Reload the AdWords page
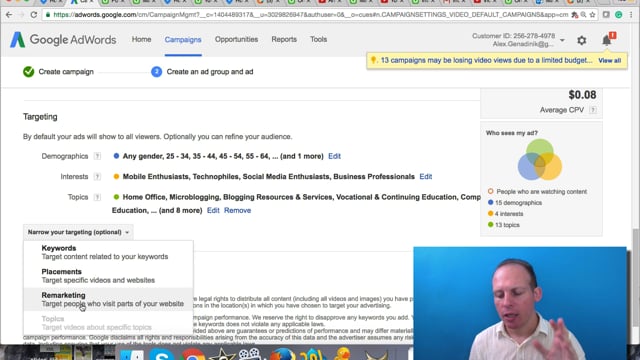 pos(34,15)
